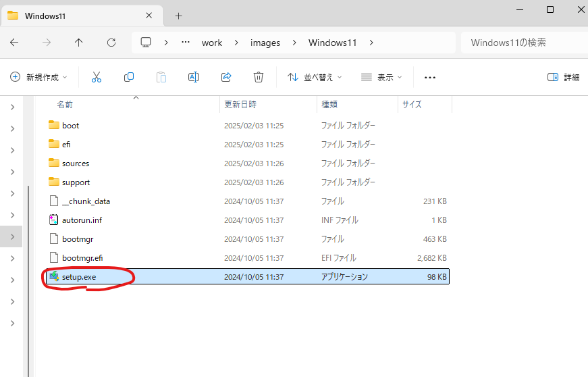
Task: Open the 表示 view dropdown
Action: [x=381, y=77]
